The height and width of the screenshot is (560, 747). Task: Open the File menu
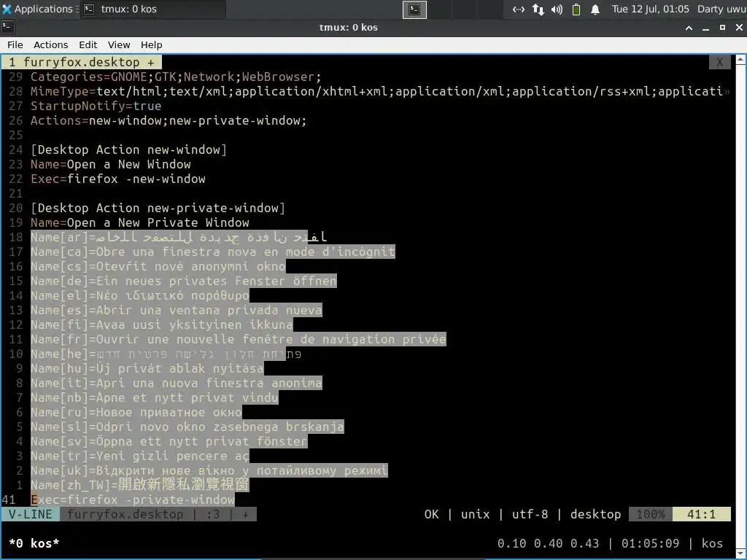15,44
